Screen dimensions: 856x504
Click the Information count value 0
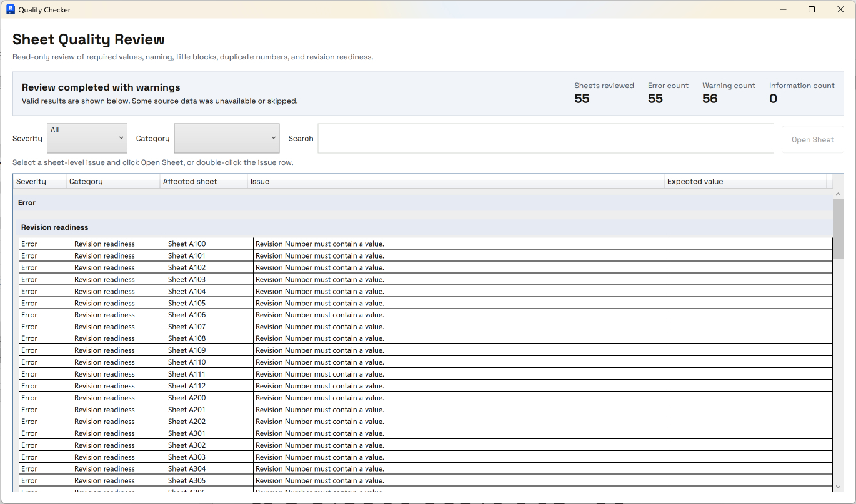tap(773, 99)
